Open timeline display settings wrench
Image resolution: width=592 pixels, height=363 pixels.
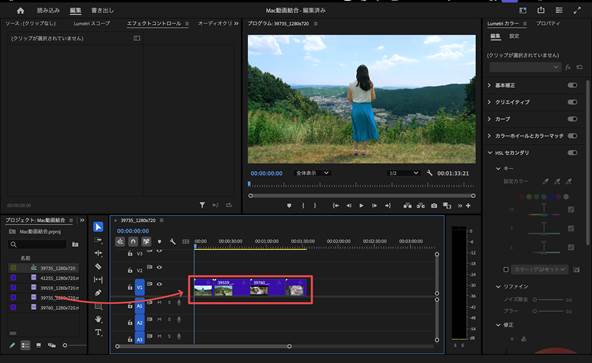point(173,242)
